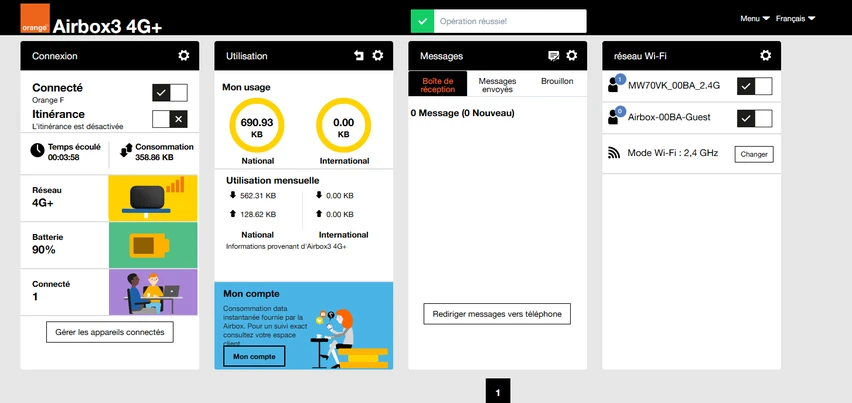
Task: Open réseau Wi-Fi settings gear
Action: 766,55
